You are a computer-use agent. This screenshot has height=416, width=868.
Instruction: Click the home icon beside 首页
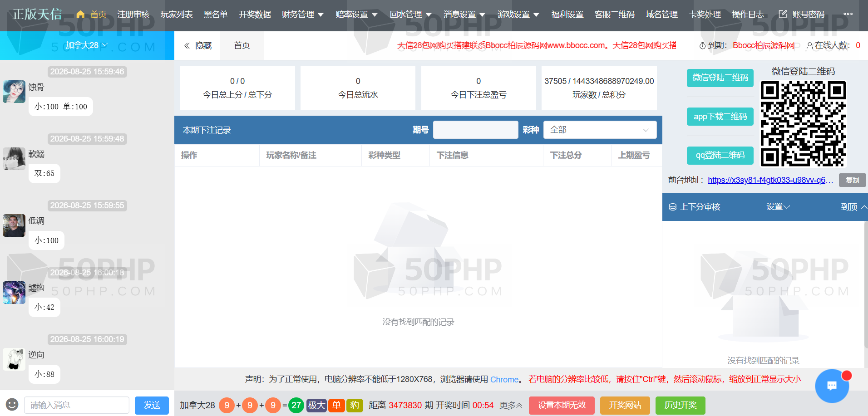click(80, 15)
